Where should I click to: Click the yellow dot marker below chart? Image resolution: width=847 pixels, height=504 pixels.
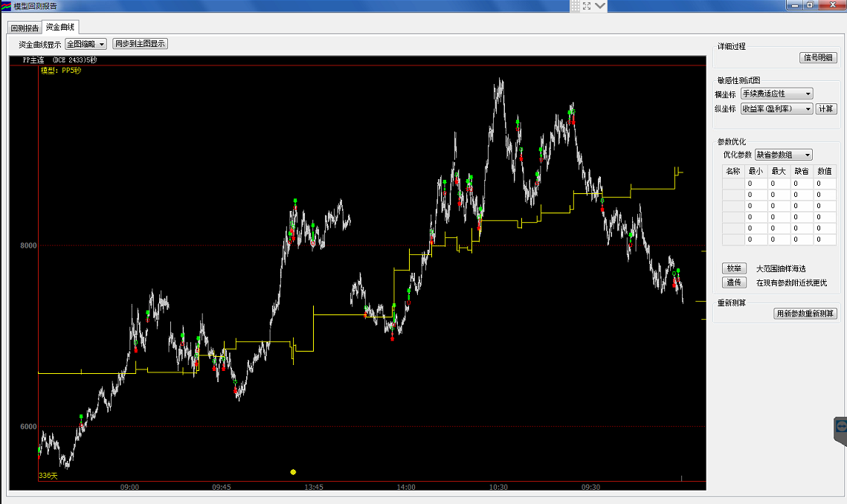coord(293,472)
